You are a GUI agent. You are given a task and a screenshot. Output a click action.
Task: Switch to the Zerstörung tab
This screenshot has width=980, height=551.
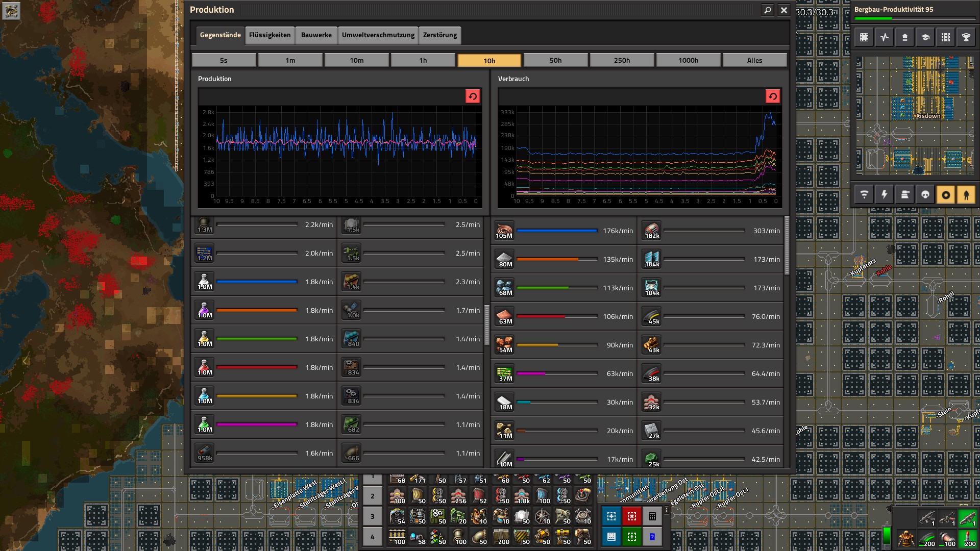tap(440, 35)
